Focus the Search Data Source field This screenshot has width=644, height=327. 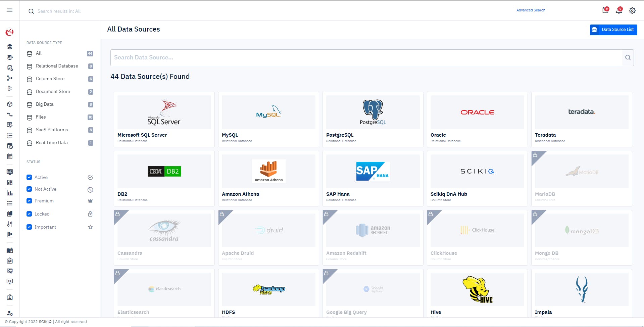[366, 57]
